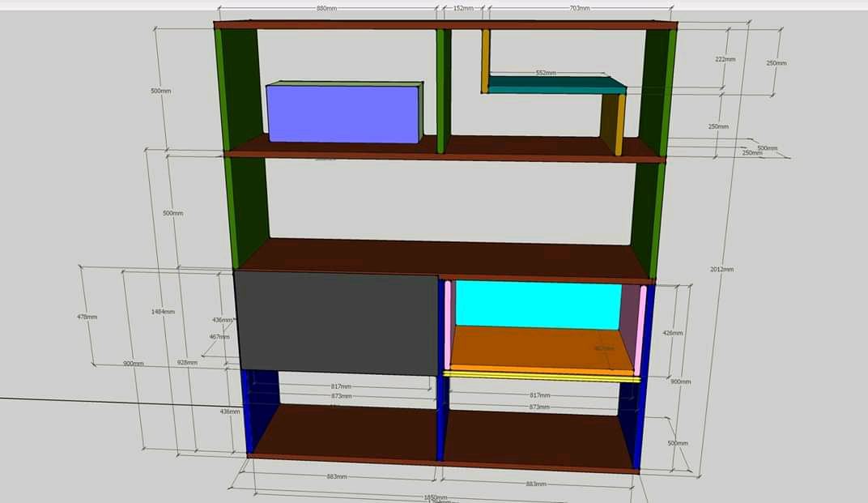Select the orange inner shelf surface
868x503 pixels.
pyautogui.click(x=541, y=347)
